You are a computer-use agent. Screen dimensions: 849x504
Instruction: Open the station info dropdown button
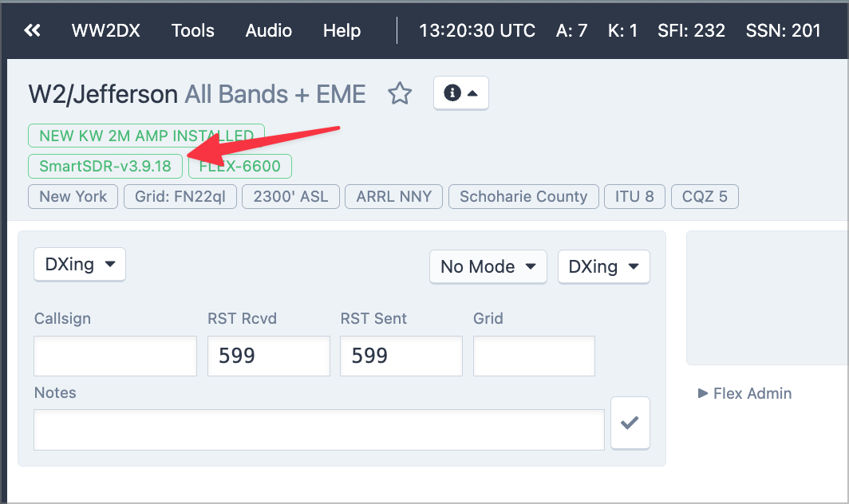pyautogui.click(x=460, y=93)
